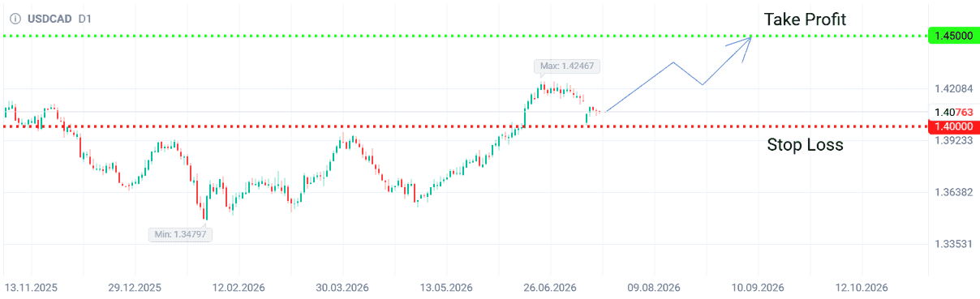Click the 26.06.2026 date on time axis
The width and height of the screenshot is (980, 299).
click(x=550, y=288)
